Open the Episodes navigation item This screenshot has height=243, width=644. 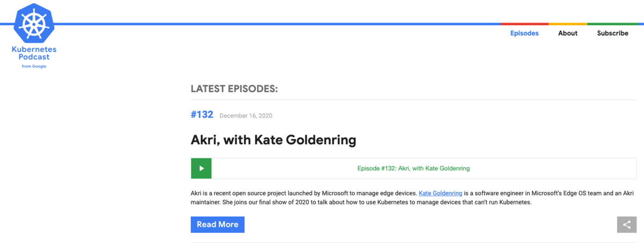pos(524,33)
